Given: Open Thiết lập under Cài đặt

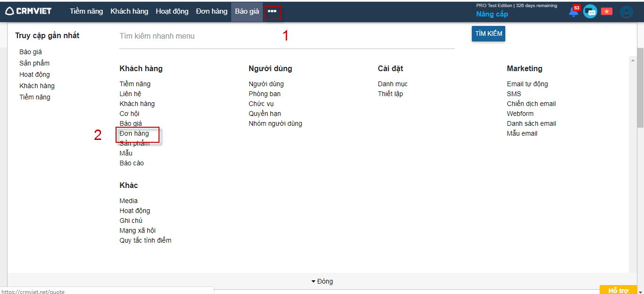Looking at the screenshot, I should pos(390,94).
